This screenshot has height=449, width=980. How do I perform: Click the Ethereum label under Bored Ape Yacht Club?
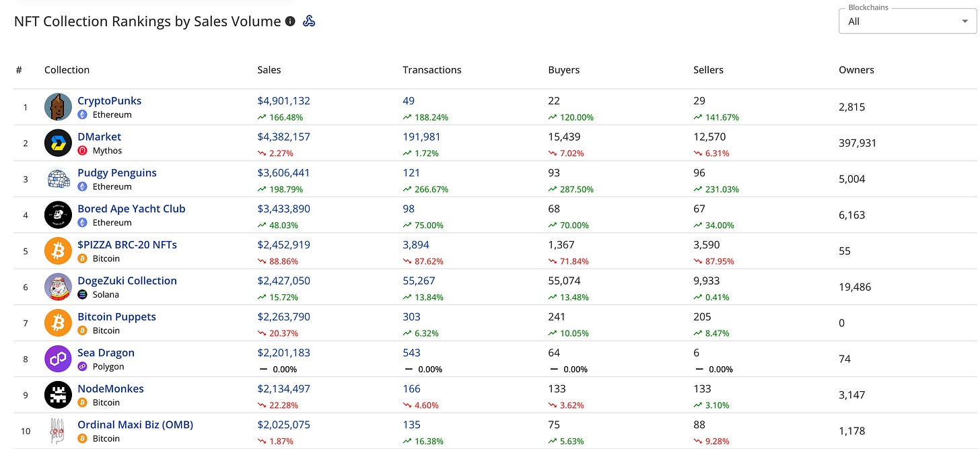(112, 223)
